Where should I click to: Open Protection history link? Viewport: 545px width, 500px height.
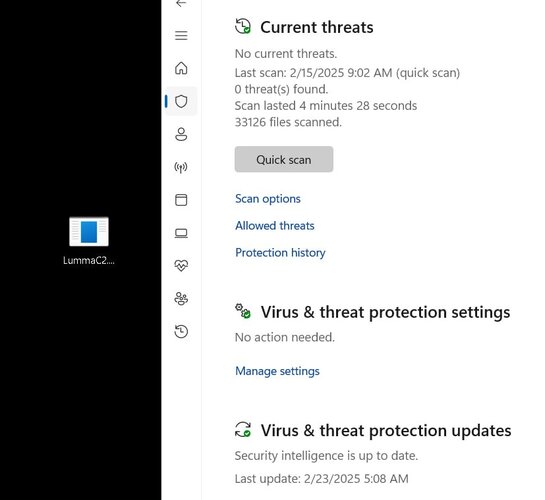click(x=280, y=253)
